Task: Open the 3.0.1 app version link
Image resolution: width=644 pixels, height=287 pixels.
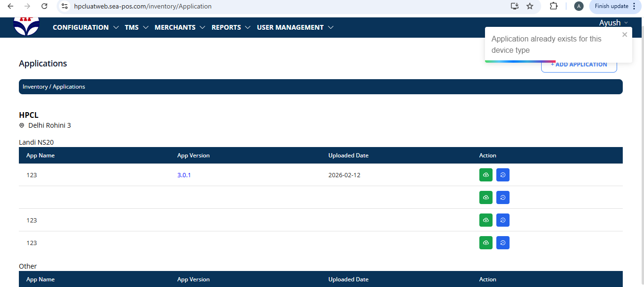Action: [x=184, y=175]
